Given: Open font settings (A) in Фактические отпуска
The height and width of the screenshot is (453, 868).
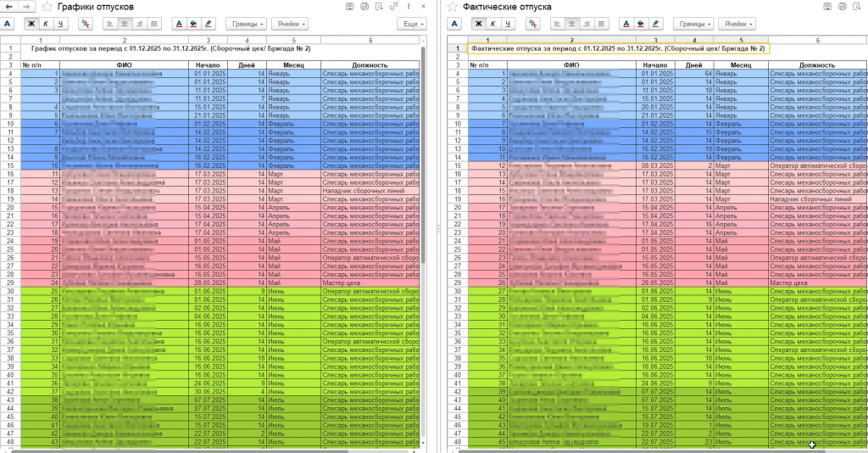Looking at the screenshot, I should [454, 24].
